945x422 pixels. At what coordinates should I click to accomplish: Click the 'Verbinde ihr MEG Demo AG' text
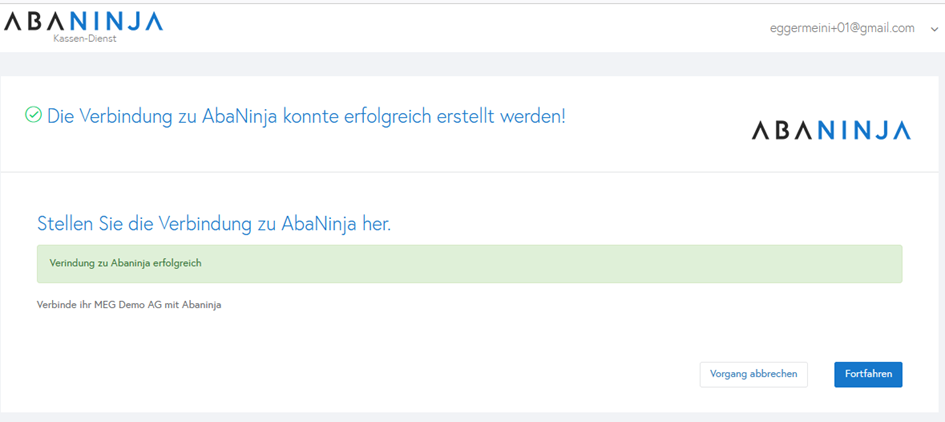pos(128,304)
